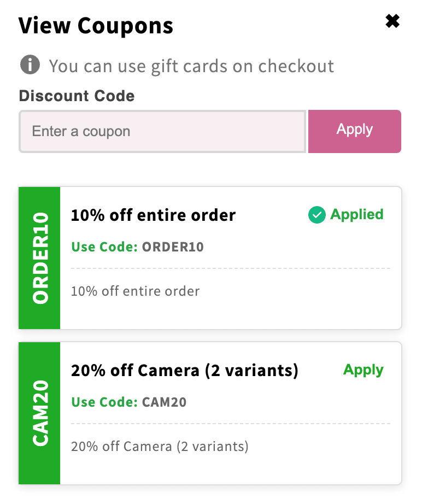Screen dimensions: 422x504
Task: Click the info icon next to gift card note
Action: (x=31, y=65)
